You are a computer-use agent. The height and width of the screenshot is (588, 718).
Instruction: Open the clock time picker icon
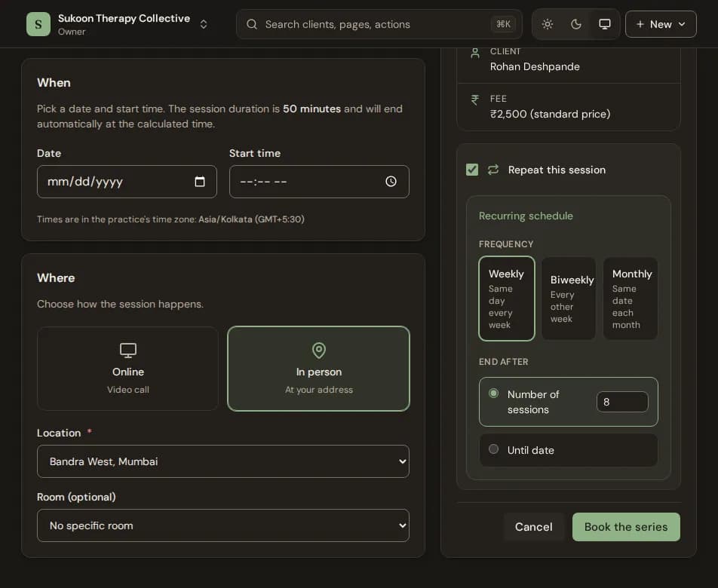391,182
